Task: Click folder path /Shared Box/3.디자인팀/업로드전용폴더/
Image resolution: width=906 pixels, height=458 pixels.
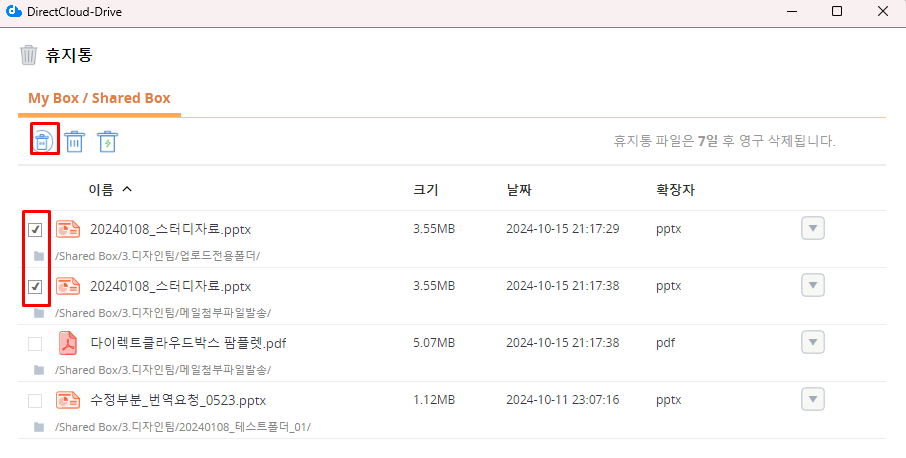Action: 158,255
